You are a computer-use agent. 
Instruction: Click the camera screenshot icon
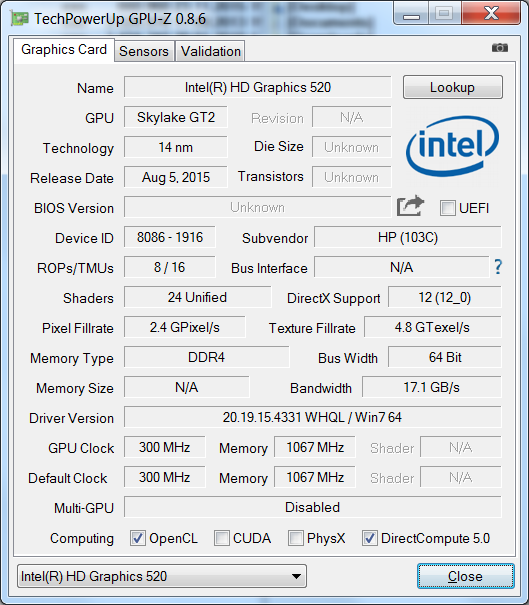pyautogui.click(x=500, y=48)
